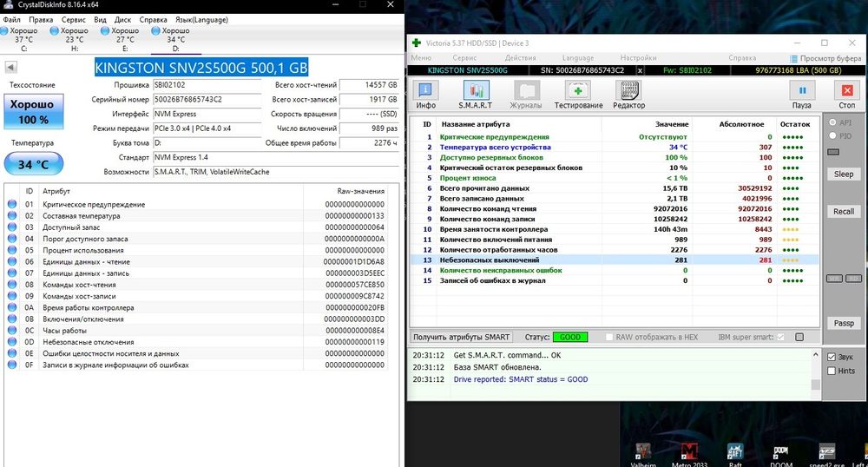Open the Настройки menu in Victoria
The width and height of the screenshot is (868, 467).
coord(638,57)
